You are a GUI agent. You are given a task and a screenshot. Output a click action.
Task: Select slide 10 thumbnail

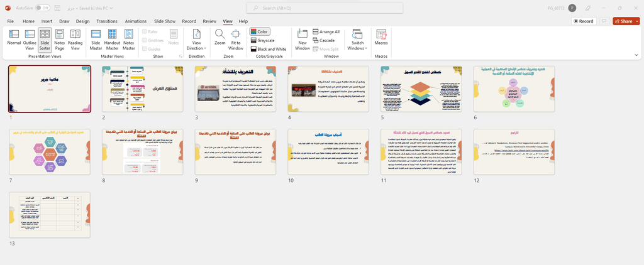click(x=328, y=152)
